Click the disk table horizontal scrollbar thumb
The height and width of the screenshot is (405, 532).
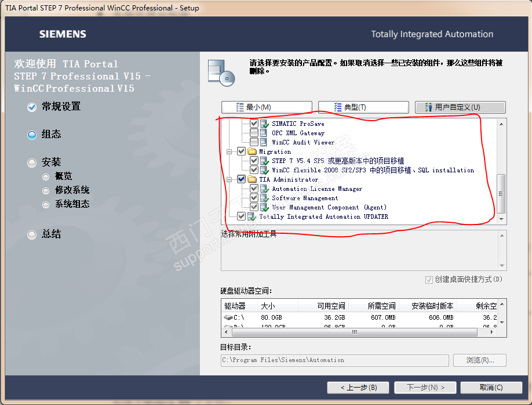click(x=354, y=332)
